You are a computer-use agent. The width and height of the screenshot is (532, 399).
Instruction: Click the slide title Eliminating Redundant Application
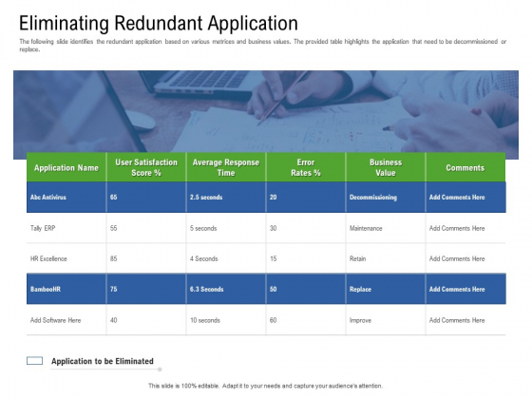[159, 24]
